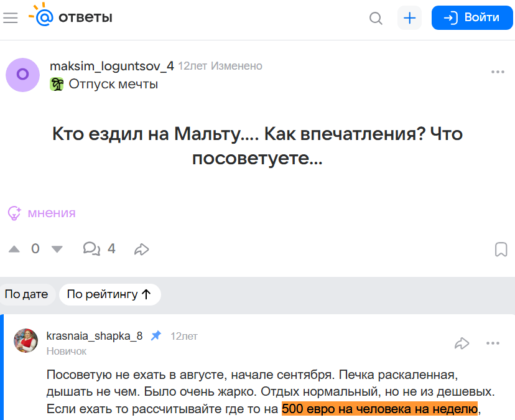Share the question via arrow icon
The width and height of the screenshot is (515, 420).
(x=142, y=250)
